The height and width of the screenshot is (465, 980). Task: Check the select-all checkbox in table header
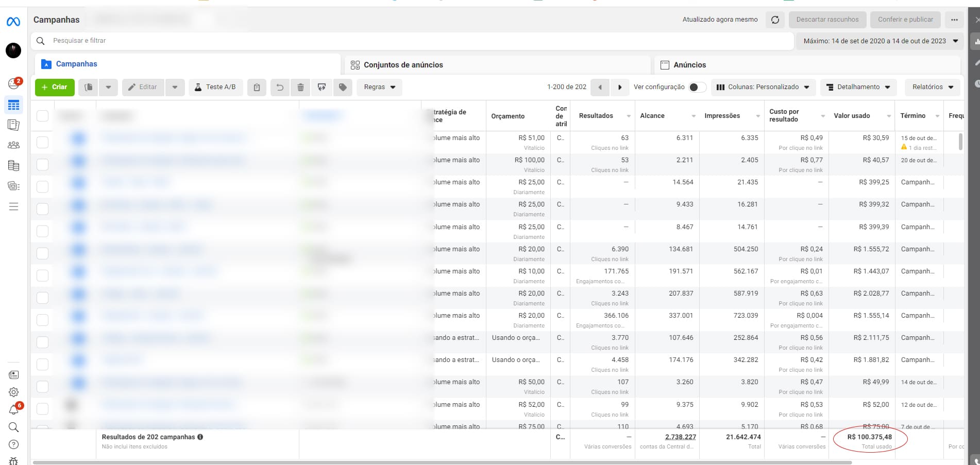(43, 116)
